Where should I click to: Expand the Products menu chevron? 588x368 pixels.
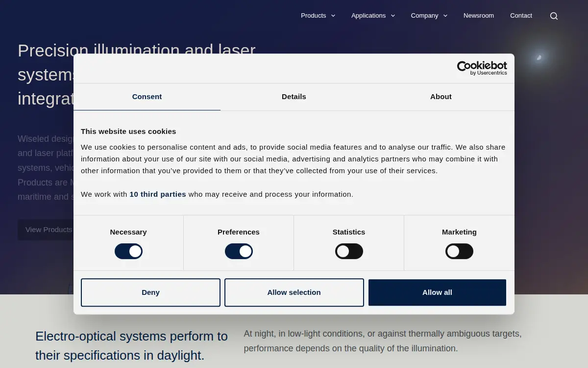333,16
